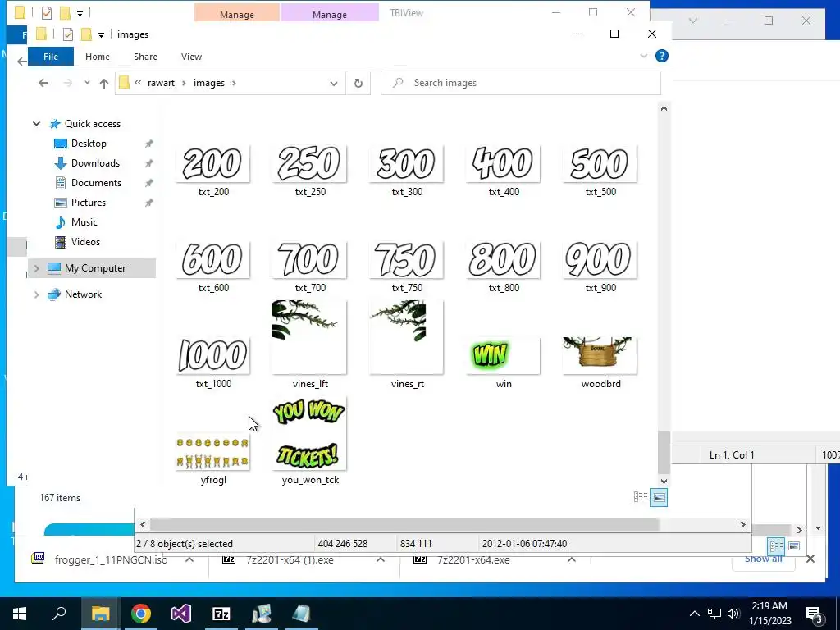Select Network in navigation pane
Screen dimensions: 840x630
(x=83, y=294)
